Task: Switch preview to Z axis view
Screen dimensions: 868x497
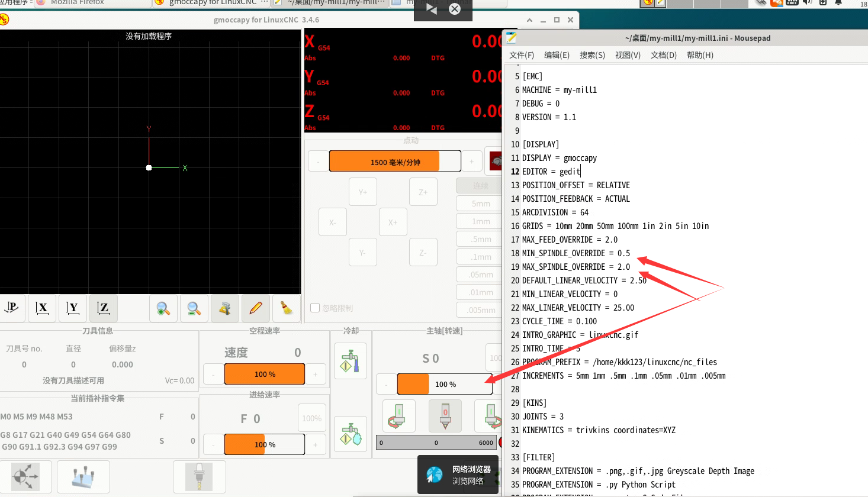Action: tap(104, 308)
